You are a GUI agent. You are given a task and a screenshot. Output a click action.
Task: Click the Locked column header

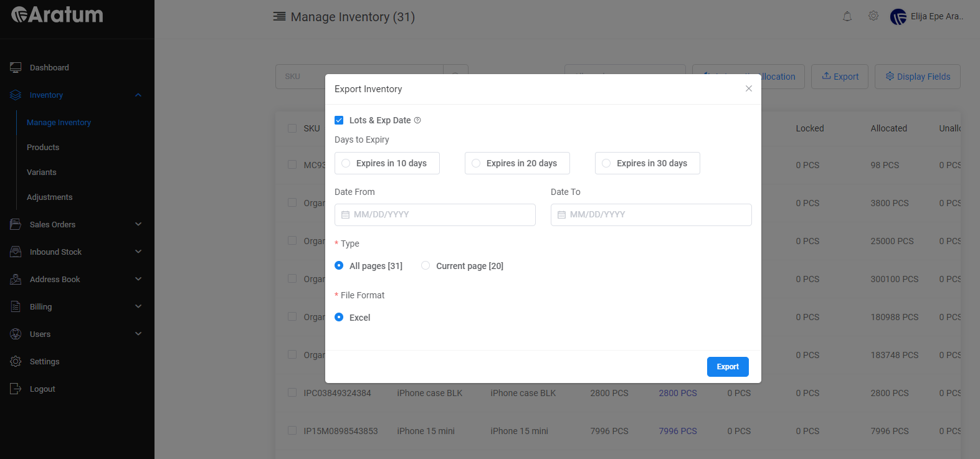point(810,128)
